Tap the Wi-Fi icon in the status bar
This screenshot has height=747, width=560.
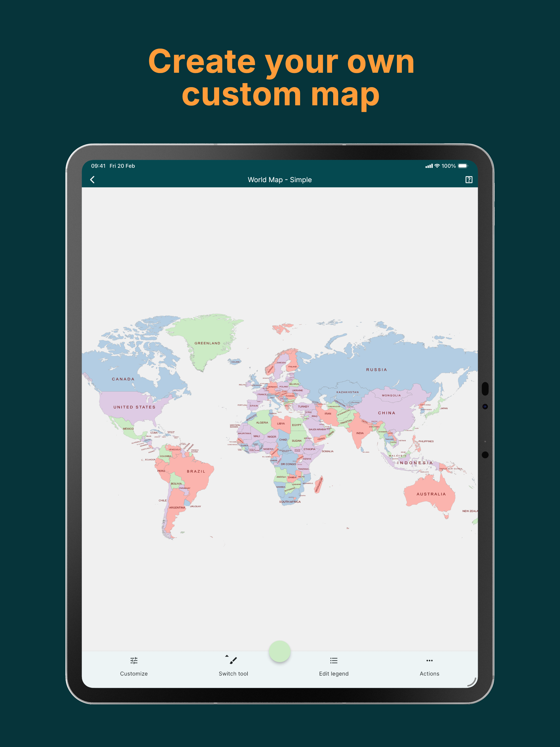click(x=437, y=166)
